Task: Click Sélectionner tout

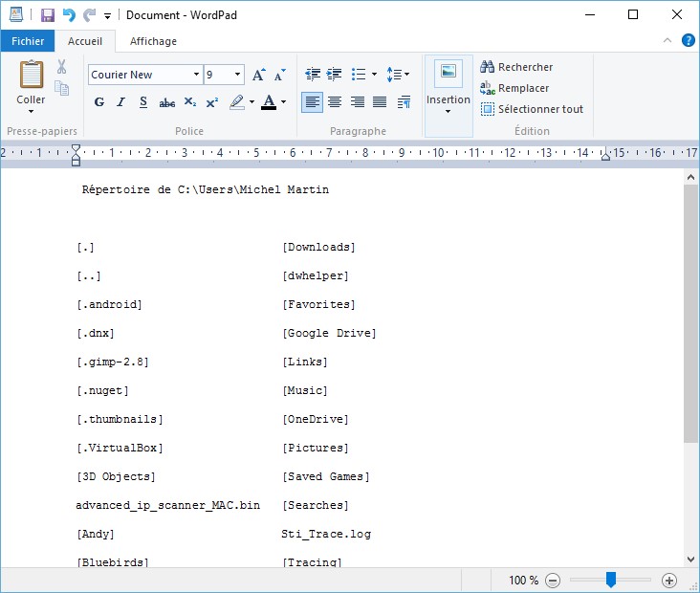Action: tap(532, 109)
